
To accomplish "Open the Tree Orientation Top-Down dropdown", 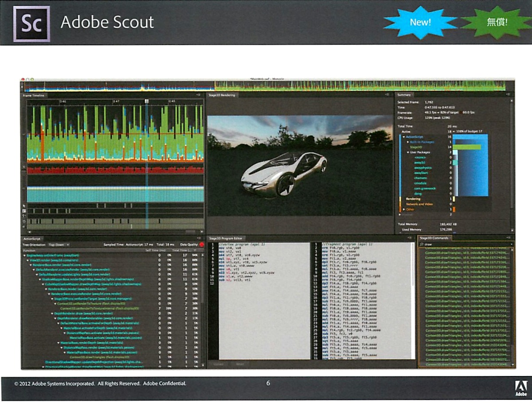I will pyautogui.click(x=59, y=244).
